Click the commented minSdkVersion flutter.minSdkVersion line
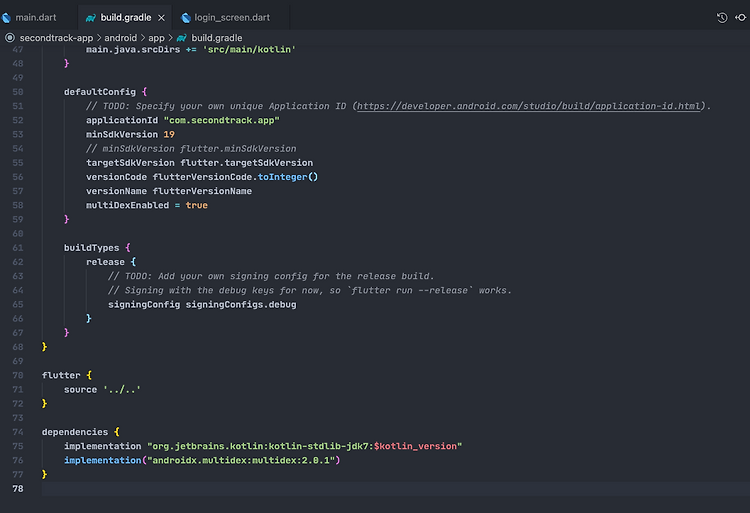The width and height of the screenshot is (750, 513). (191, 149)
